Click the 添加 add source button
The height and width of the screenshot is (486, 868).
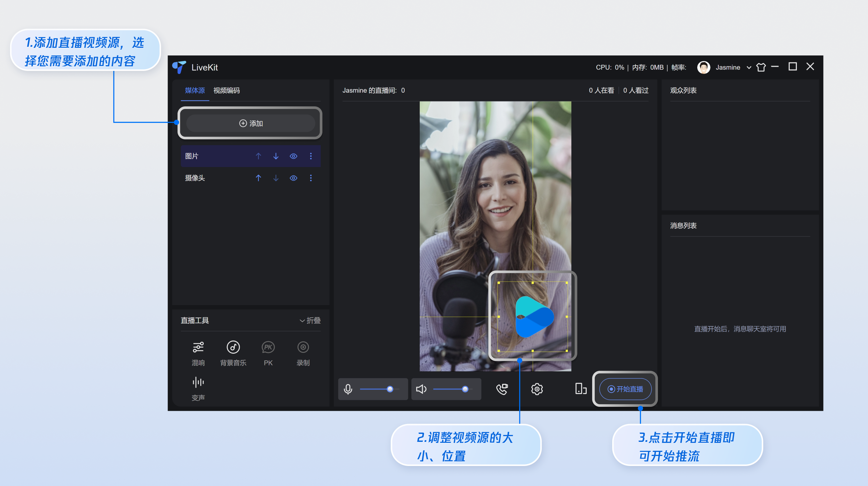[x=251, y=123]
